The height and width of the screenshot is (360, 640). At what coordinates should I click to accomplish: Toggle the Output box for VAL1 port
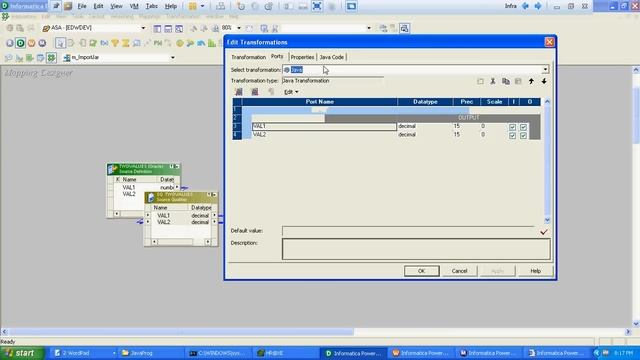523,127
